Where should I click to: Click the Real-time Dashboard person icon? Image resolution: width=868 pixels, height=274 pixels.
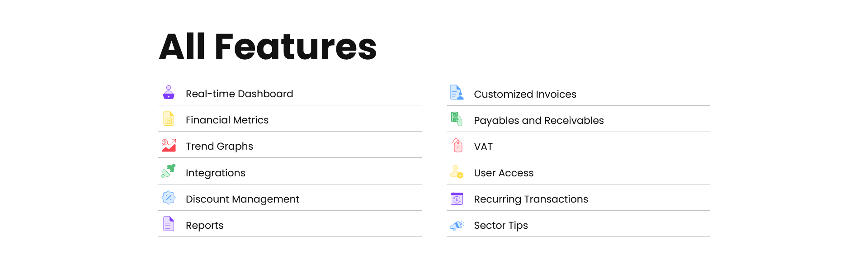pyautogui.click(x=169, y=92)
